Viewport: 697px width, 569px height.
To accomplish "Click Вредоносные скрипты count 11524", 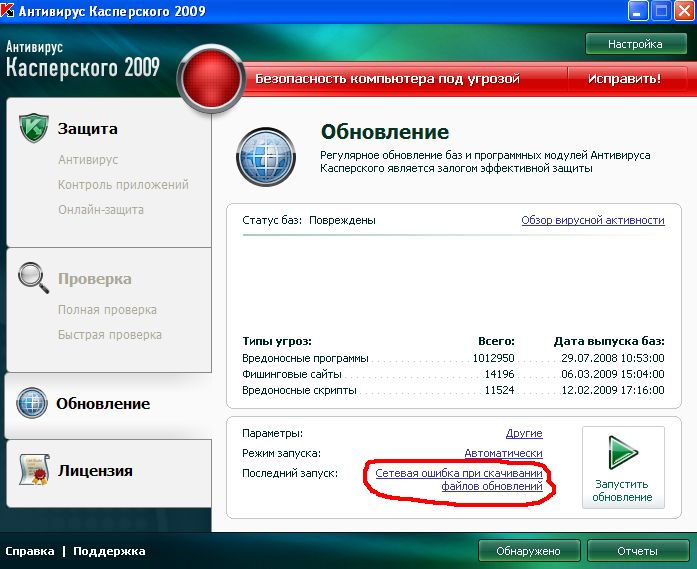I will click(x=499, y=390).
